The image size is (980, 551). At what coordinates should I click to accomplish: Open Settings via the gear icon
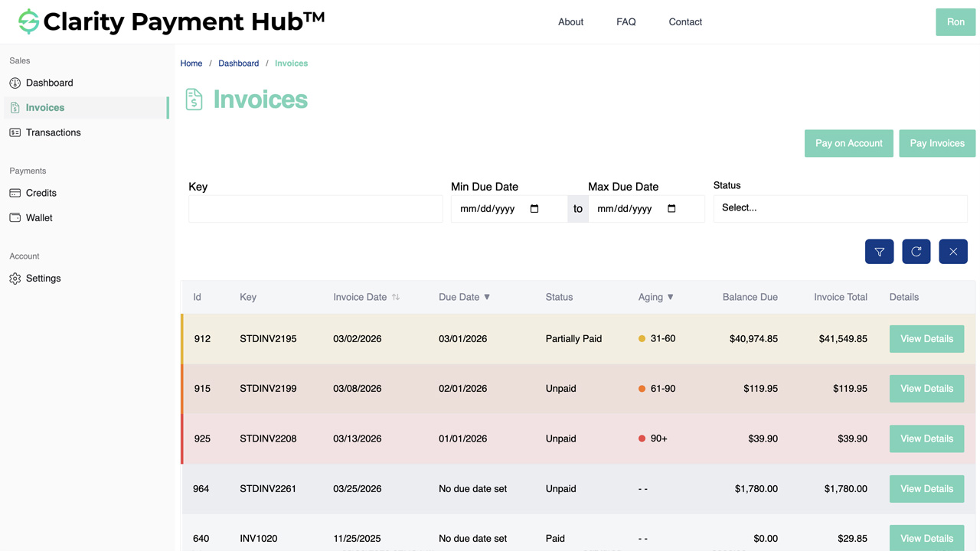pos(15,279)
